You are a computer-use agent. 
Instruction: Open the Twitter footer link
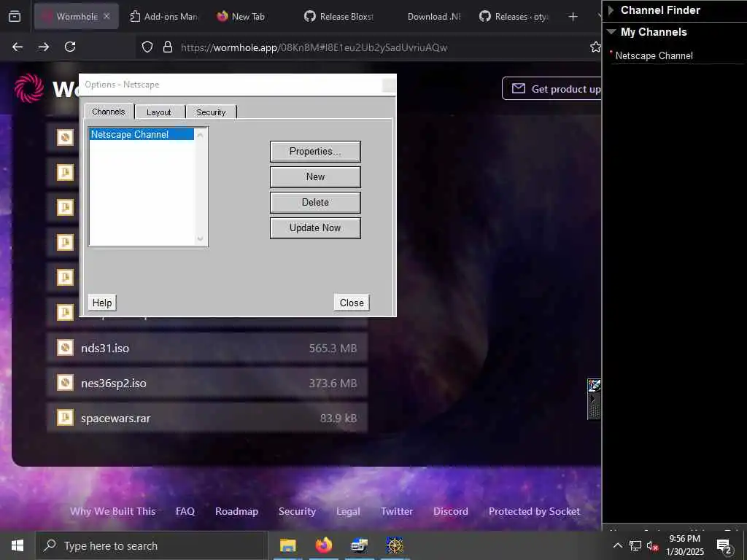click(396, 511)
